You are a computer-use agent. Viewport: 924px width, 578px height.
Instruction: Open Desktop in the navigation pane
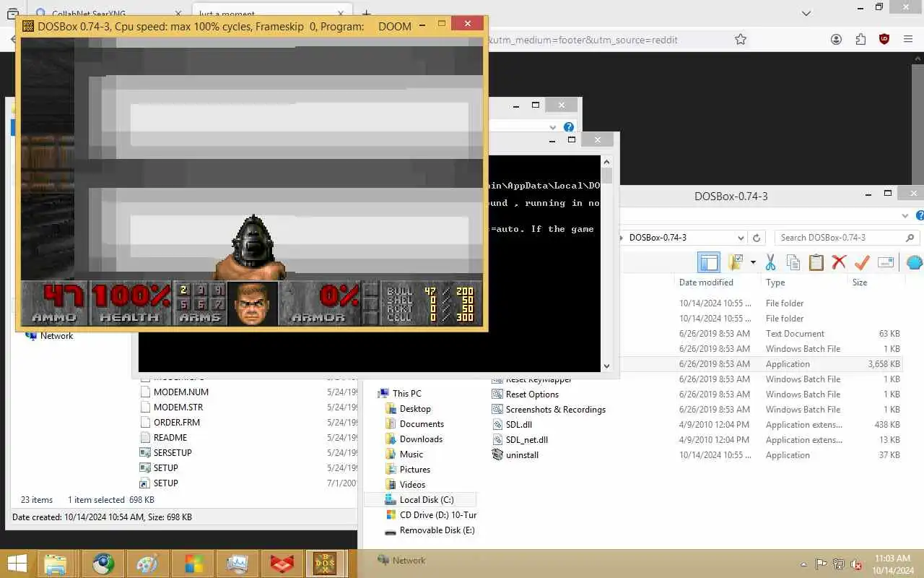pyautogui.click(x=415, y=409)
